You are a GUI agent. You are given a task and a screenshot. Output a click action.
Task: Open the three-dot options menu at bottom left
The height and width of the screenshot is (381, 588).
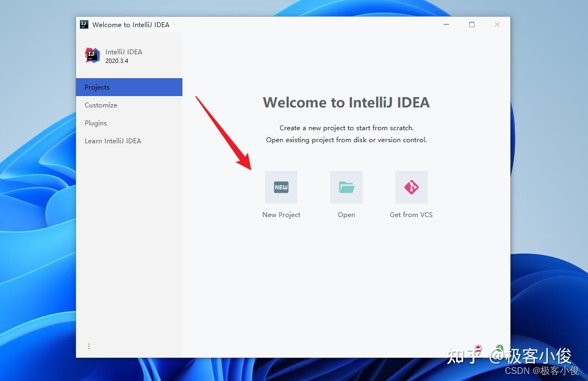pyautogui.click(x=89, y=346)
